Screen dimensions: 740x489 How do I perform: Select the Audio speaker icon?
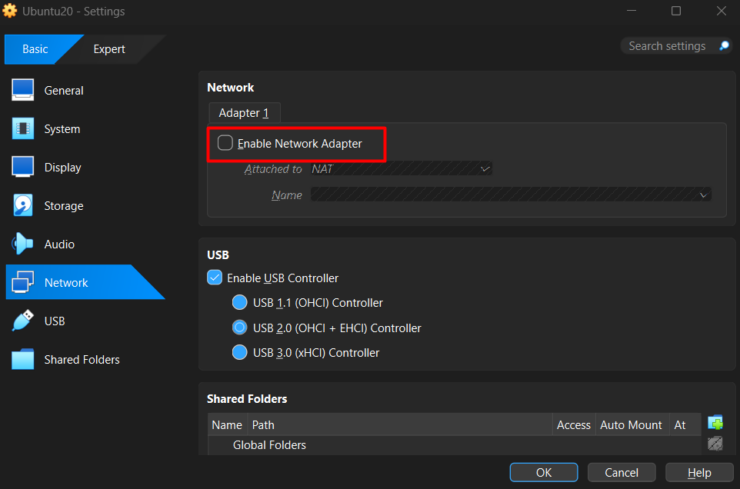click(x=23, y=244)
